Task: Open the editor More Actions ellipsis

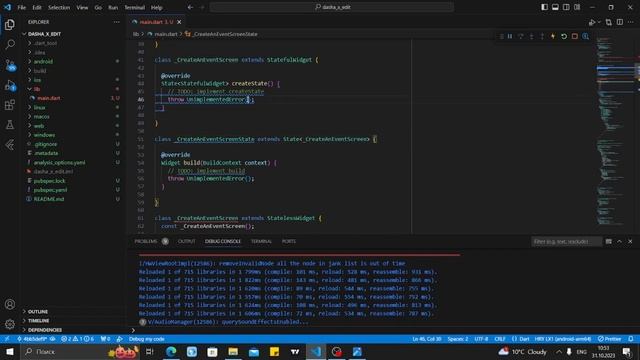Action: coord(631,22)
